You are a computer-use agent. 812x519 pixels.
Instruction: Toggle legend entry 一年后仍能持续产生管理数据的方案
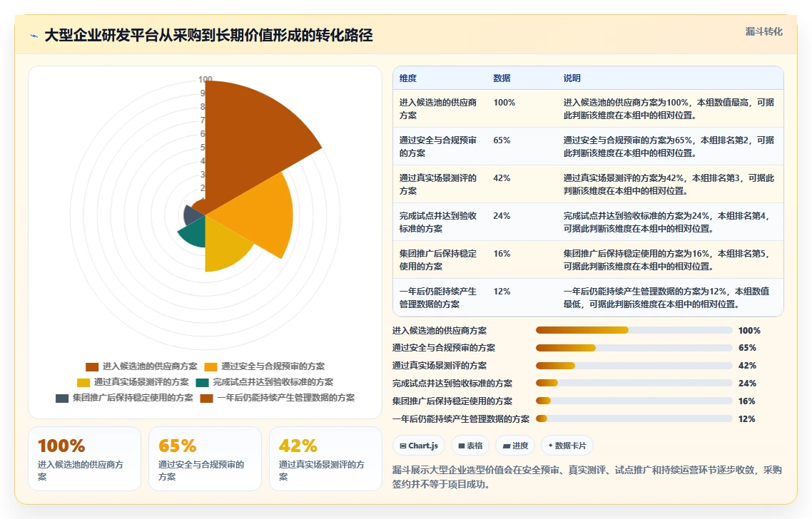pos(278,398)
